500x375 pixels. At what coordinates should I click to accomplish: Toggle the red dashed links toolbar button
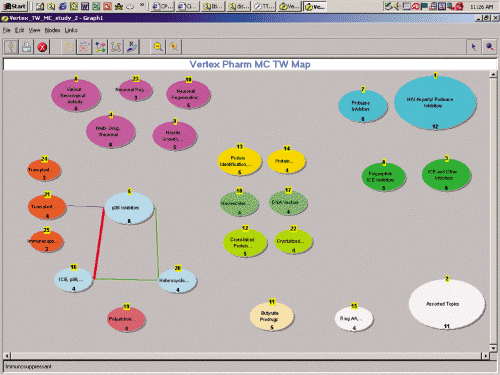[x=84, y=47]
